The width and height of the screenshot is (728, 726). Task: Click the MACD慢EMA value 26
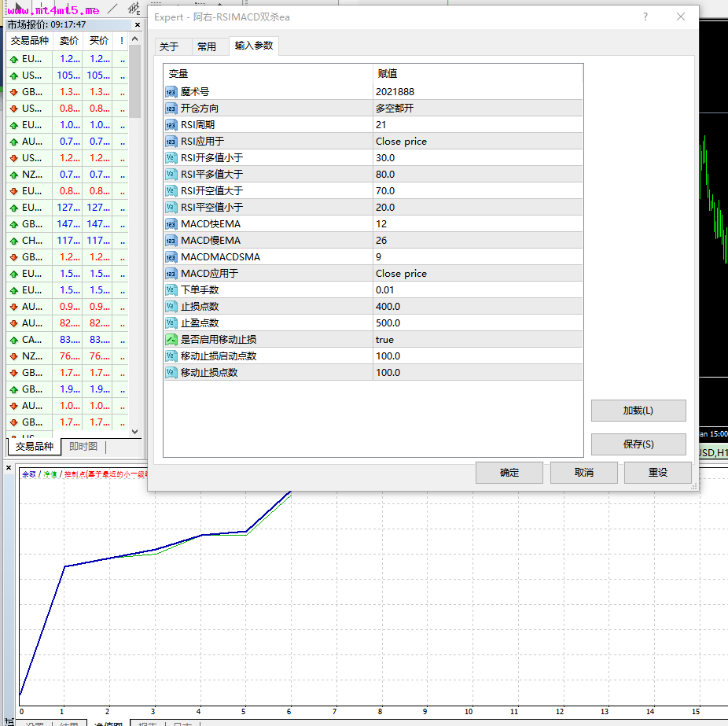381,240
